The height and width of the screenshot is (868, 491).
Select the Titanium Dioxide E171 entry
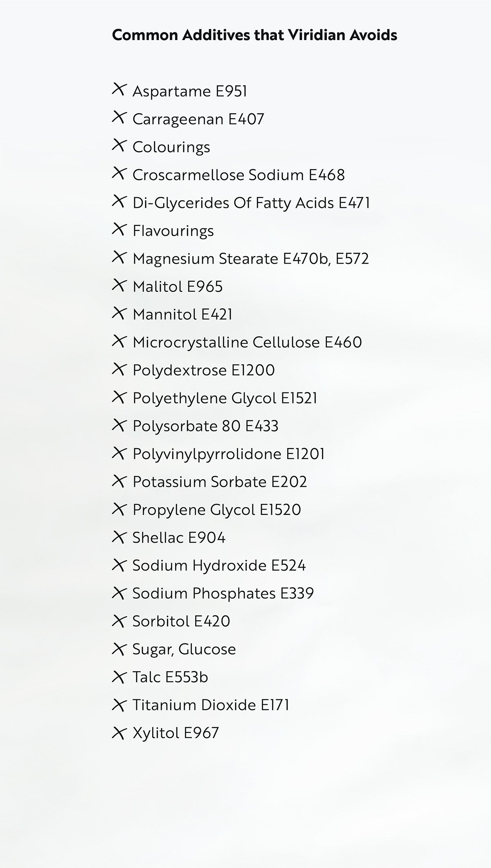coord(211,705)
